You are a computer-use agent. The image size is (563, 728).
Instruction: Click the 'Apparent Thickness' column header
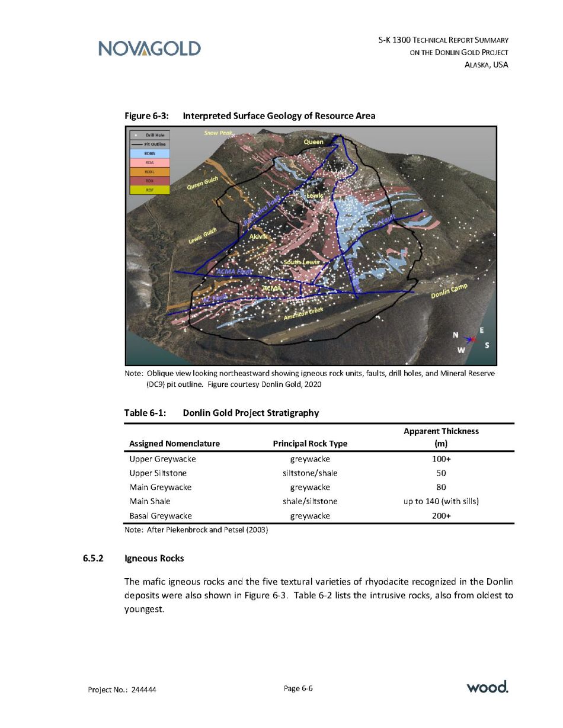click(x=441, y=431)
